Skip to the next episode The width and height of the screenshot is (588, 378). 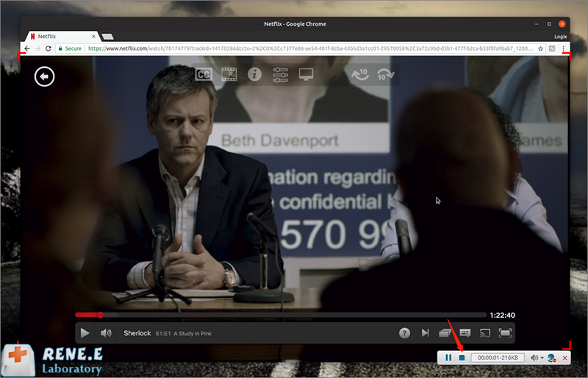[x=425, y=333]
